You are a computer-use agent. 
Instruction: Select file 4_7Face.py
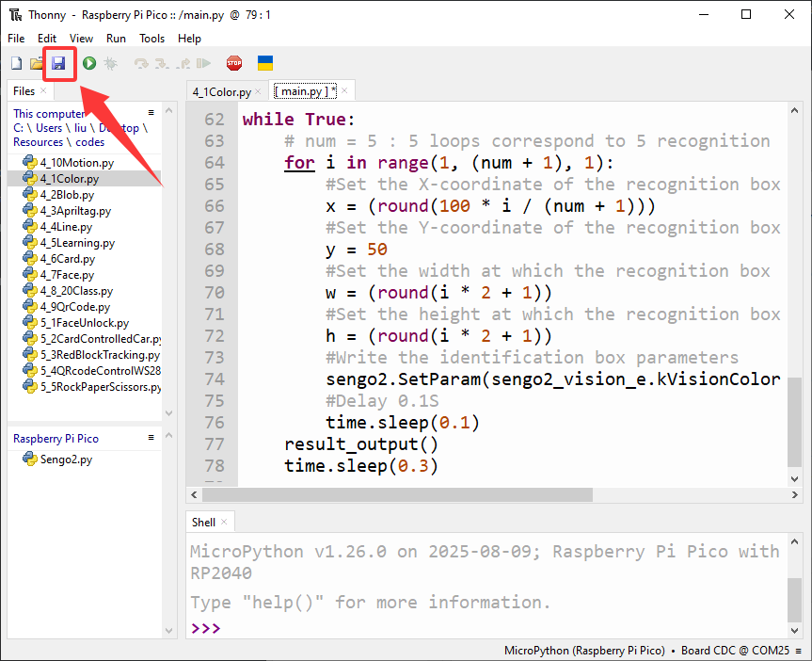point(68,275)
